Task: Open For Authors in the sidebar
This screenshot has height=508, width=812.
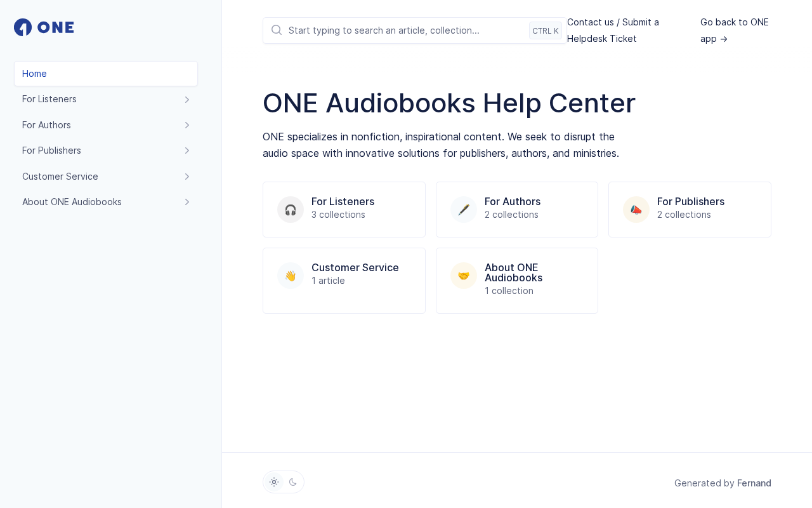Action: (106, 125)
